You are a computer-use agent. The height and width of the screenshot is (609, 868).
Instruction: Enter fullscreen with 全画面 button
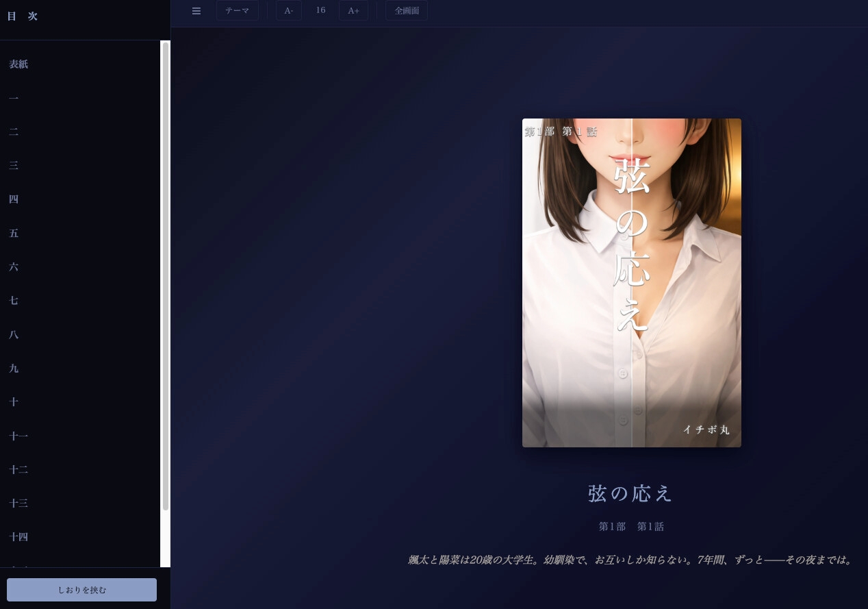[x=407, y=11]
